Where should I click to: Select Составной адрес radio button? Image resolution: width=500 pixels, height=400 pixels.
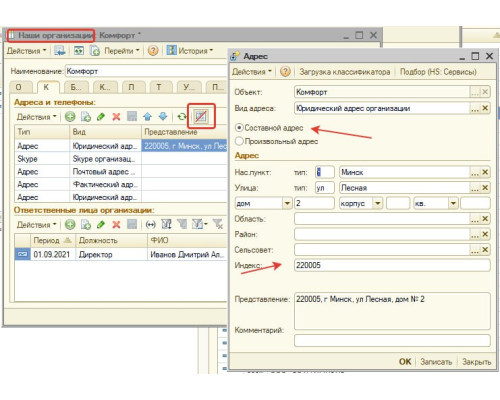coord(239,128)
